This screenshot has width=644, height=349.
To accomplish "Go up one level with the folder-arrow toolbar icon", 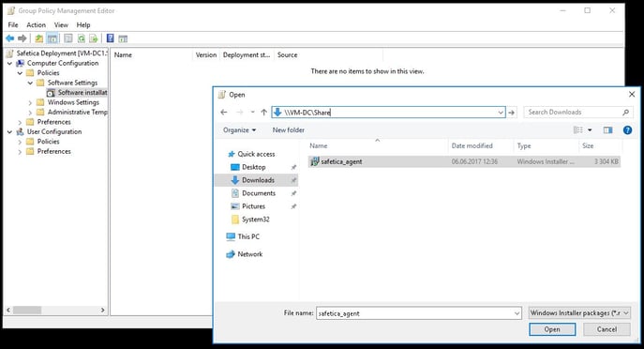I will pos(39,38).
